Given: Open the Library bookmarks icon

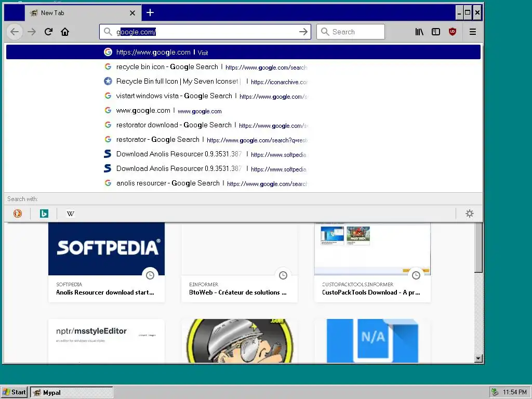Looking at the screenshot, I should (x=419, y=32).
